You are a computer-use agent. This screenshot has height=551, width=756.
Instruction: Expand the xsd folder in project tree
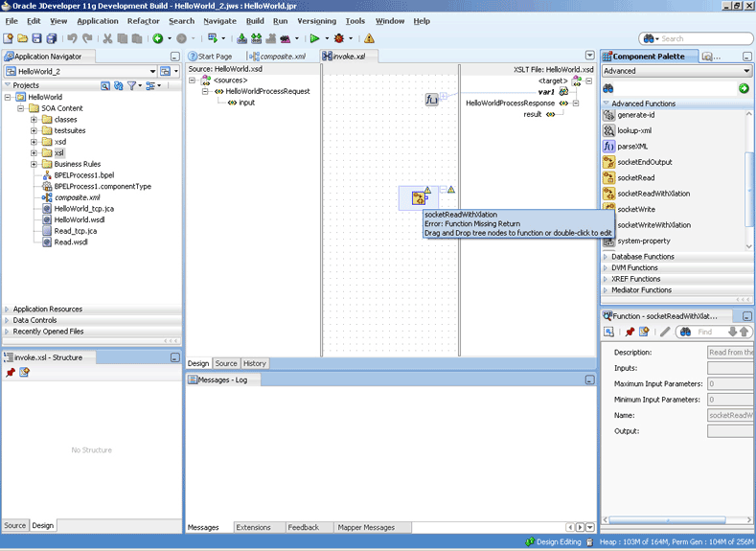point(34,142)
